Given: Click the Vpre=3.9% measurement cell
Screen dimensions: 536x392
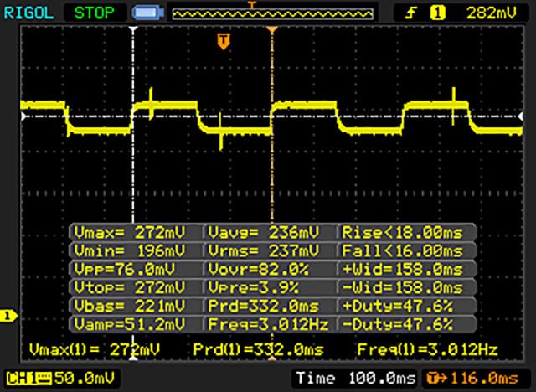Looking at the screenshot, I should coord(270,288).
